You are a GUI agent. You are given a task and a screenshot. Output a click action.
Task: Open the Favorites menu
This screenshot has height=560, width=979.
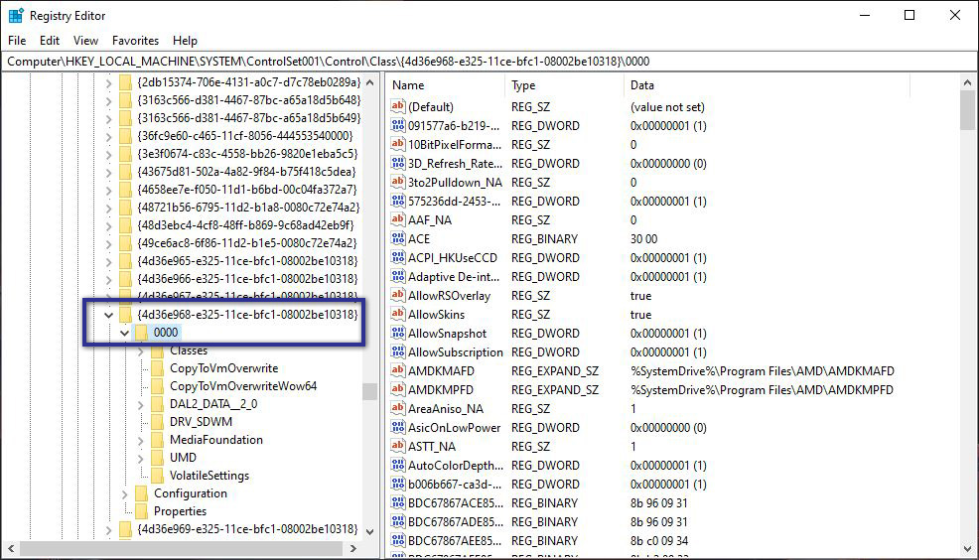coord(135,41)
